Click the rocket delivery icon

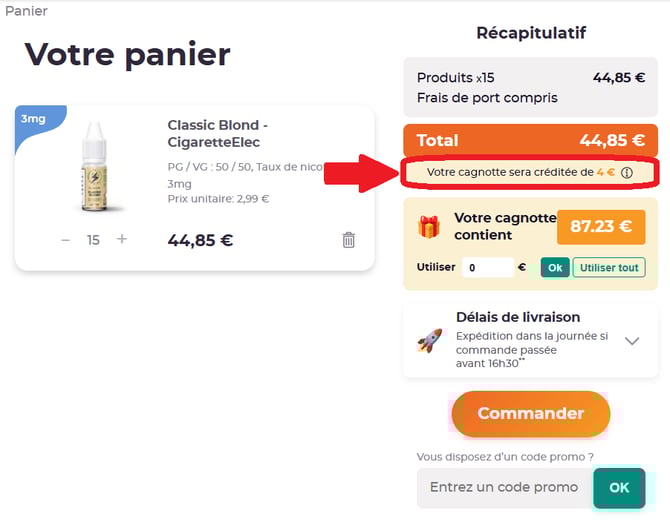(430, 340)
